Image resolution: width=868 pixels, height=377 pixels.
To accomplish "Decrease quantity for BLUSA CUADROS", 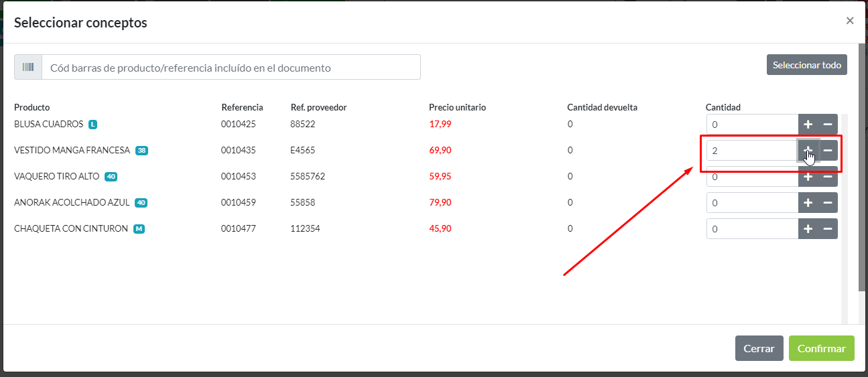I will pos(828,125).
